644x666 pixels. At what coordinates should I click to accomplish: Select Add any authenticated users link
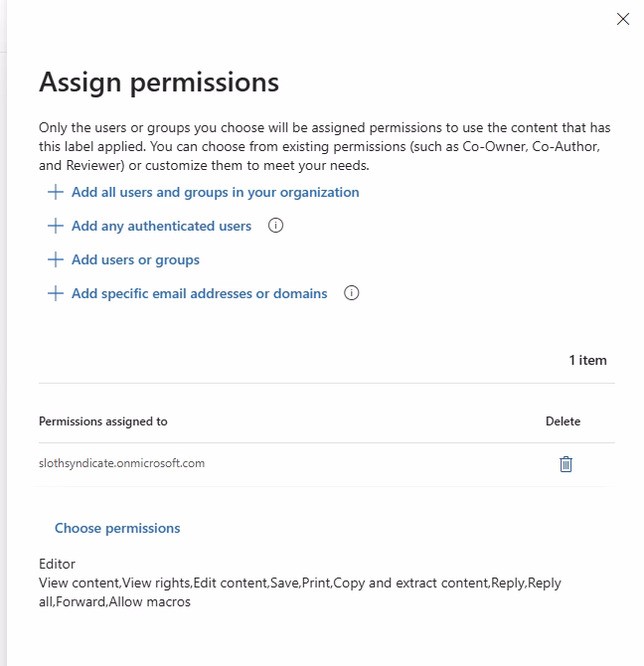pyautogui.click(x=161, y=226)
